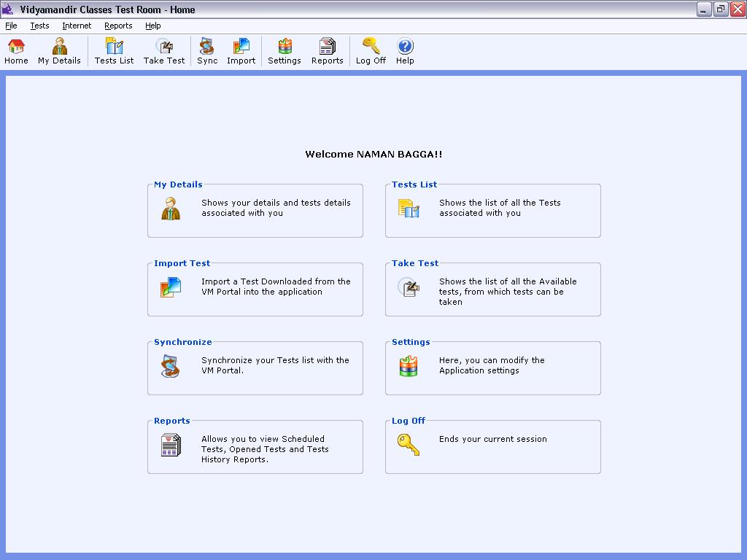
Task: Click 'Shows the list of all the Tests' text
Action: [500, 203]
